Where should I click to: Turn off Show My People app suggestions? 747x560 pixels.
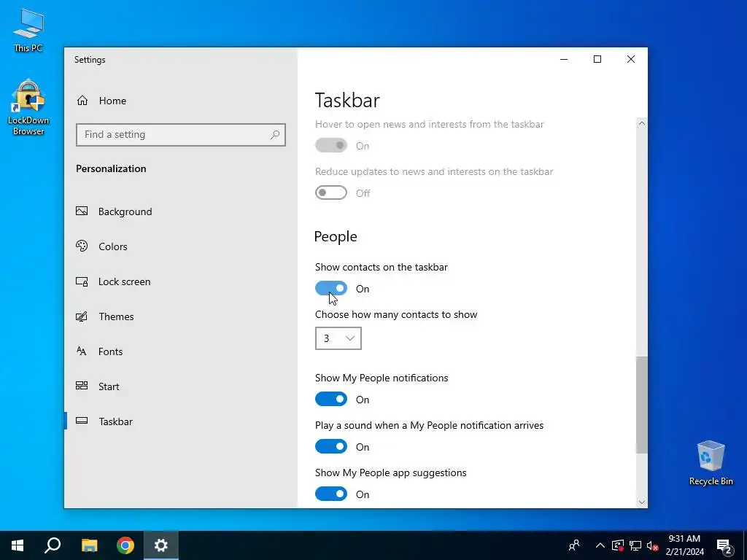coord(331,494)
